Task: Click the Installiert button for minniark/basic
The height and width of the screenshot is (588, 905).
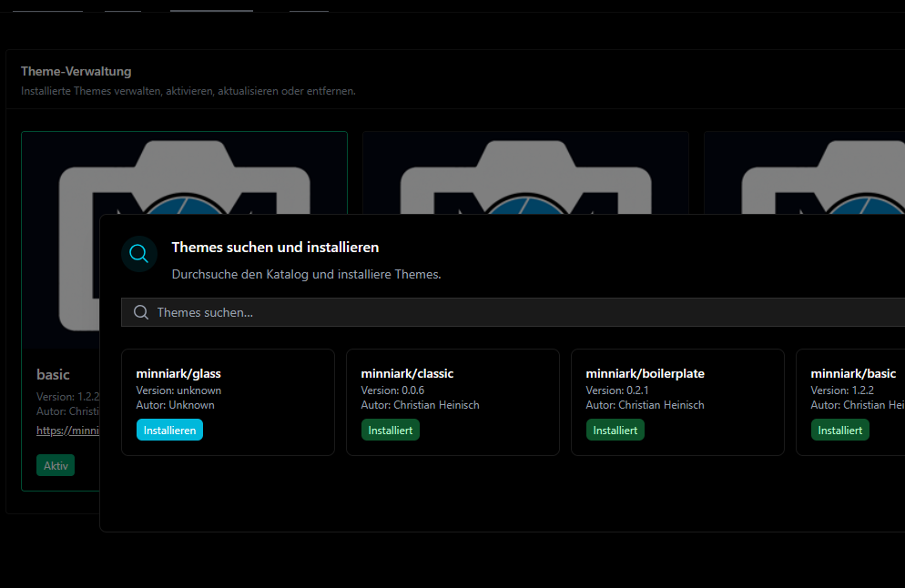Action: pos(839,429)
